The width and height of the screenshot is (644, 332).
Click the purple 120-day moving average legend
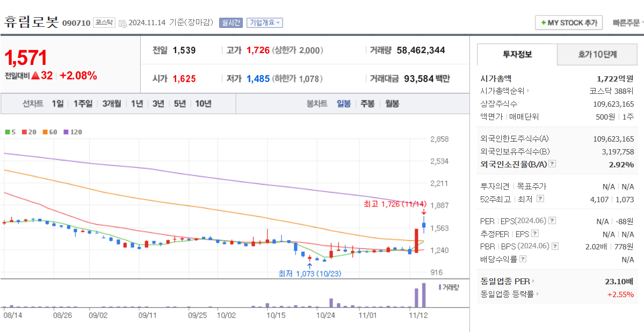[x=73, y=132]
